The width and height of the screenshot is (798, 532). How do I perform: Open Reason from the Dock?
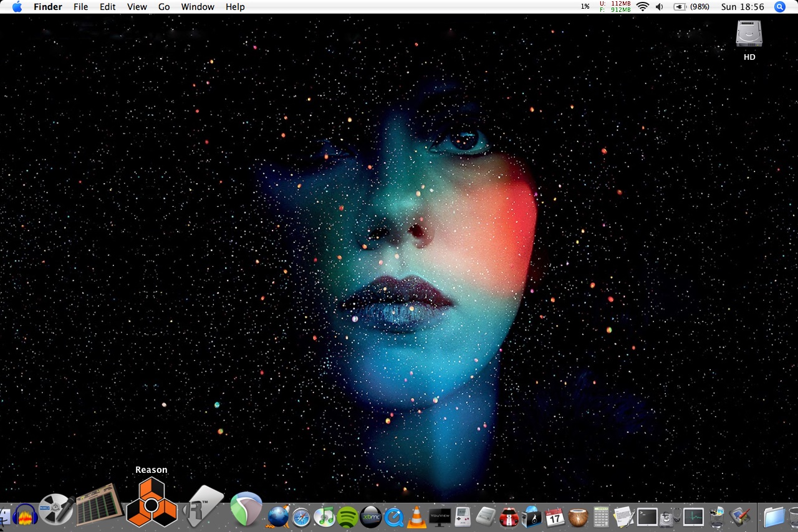[150, 505]
